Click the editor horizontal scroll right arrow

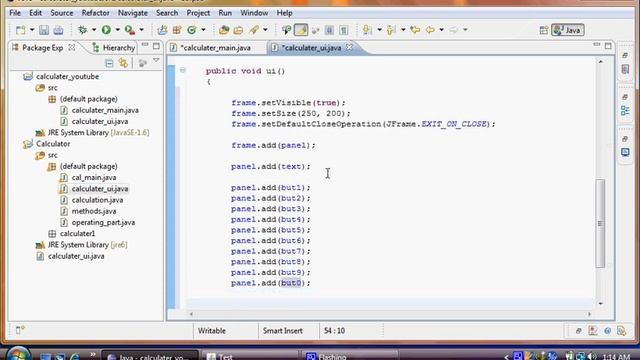tap(589, 314)
